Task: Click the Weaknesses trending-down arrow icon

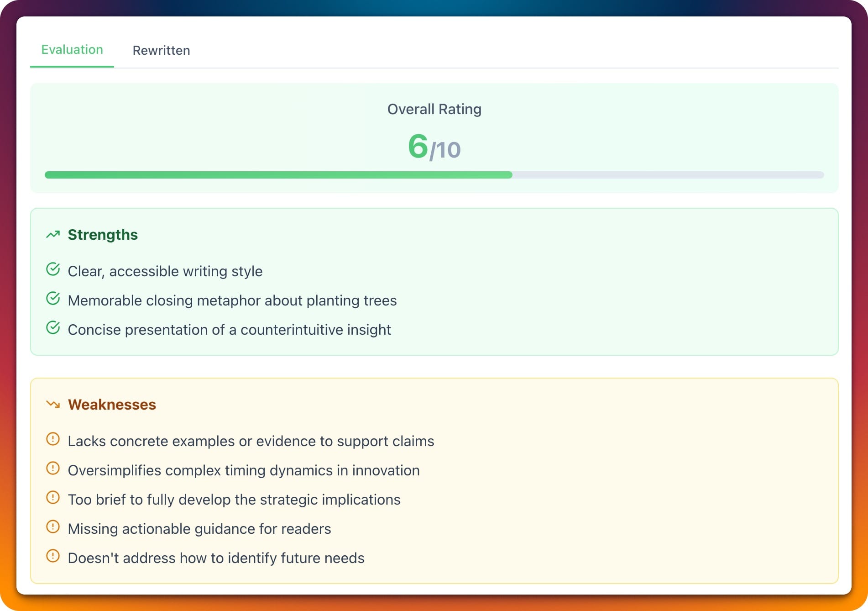Action: pyautogui.click(x=53, y=405)
